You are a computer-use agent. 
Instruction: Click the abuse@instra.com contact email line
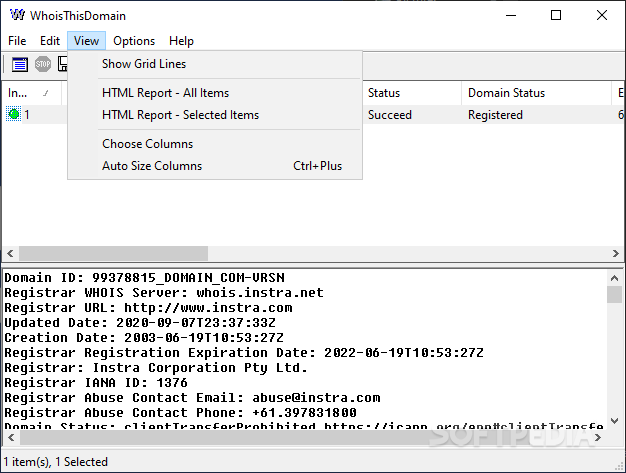[192, 398]
